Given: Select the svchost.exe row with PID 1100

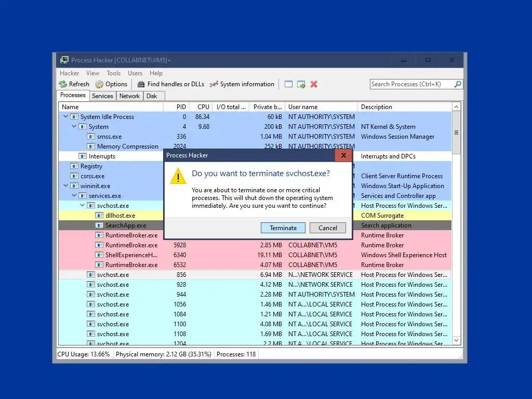Looking at the screenshot, I should pyautogui.click(x=255, y=324).
